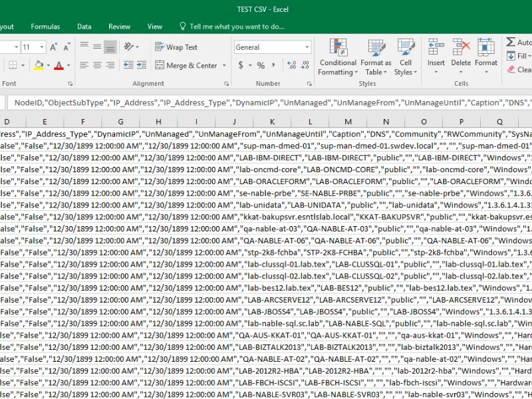The image size is (532, 399).
Task: Increase font size with the large A icon
Action: [x=53, y=47]
